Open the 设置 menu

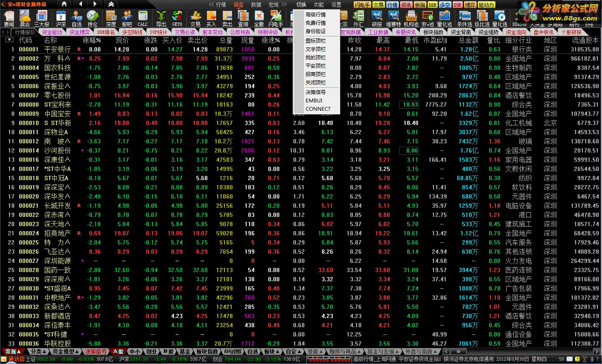pos(337,5)
